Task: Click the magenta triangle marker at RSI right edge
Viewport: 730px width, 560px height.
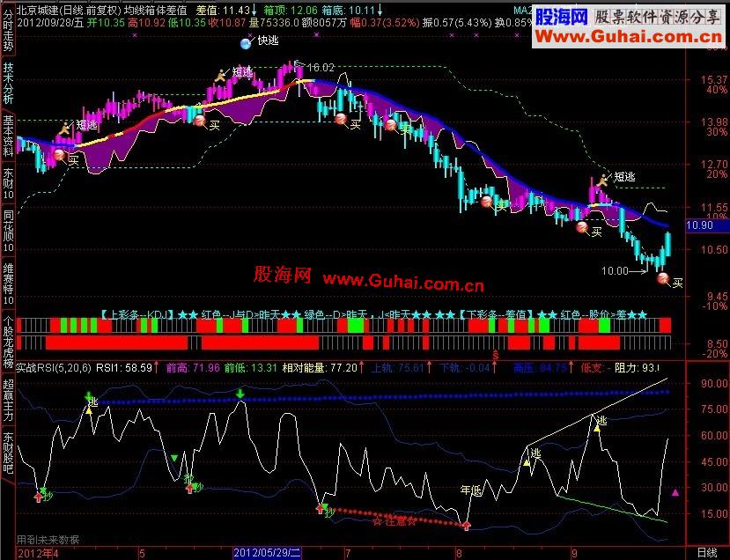Action: [675, 492]
